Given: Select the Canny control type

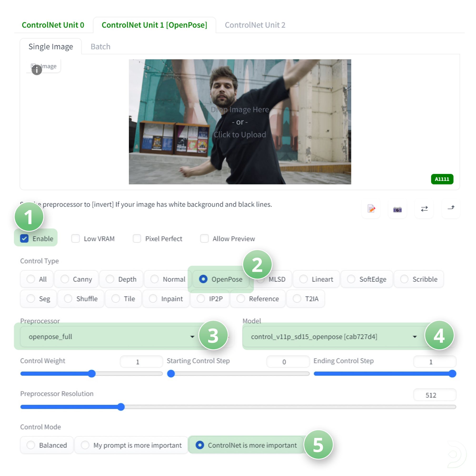Looking at the screenshot, I should (65, 279).
